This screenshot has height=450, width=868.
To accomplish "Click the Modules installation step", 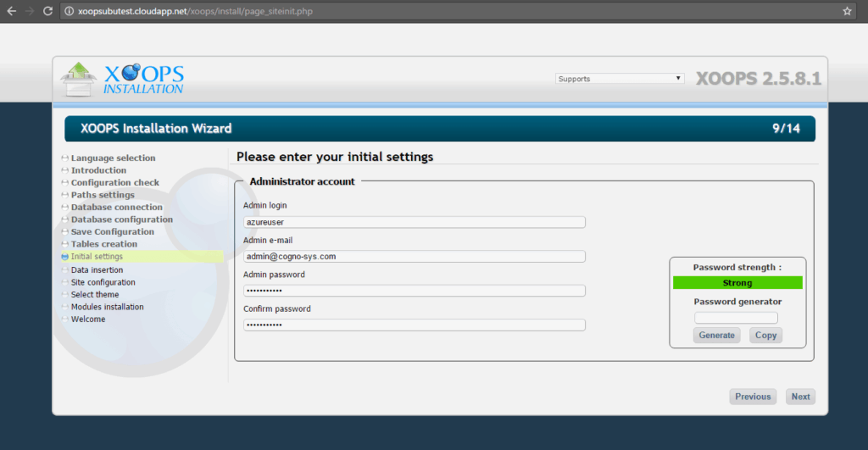I will click(x=108, y=307).
